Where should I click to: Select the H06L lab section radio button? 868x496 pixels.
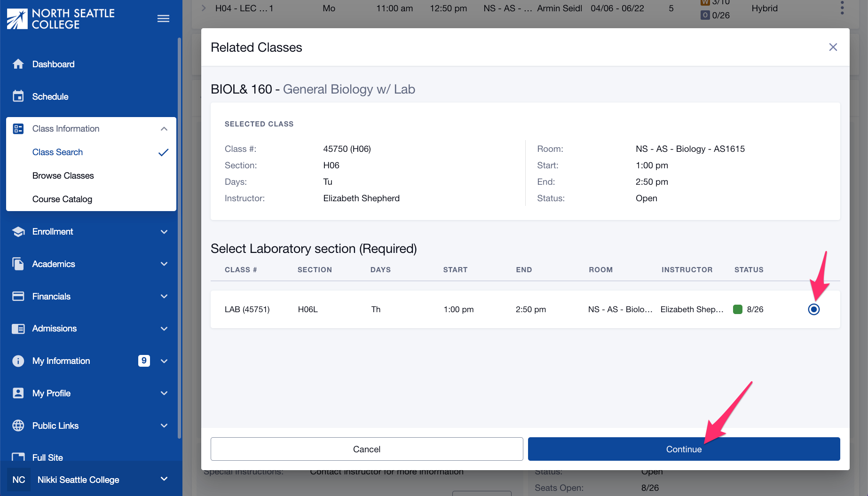click(x=814, y=309)
